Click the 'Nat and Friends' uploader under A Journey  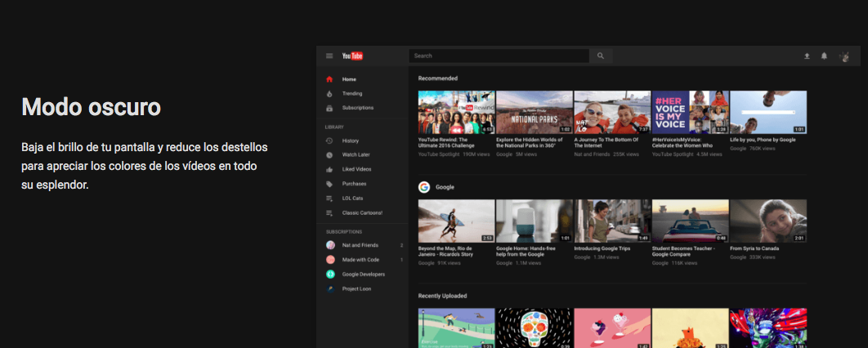[x=591, y=155]
